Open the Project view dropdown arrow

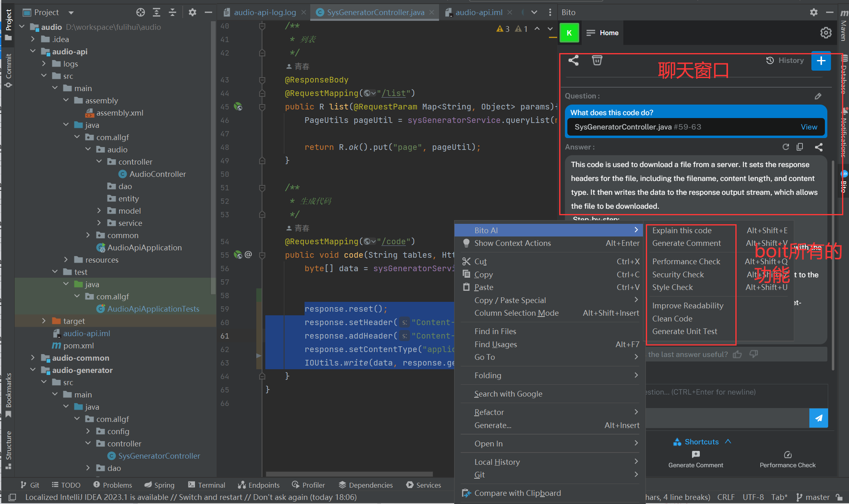71,13
